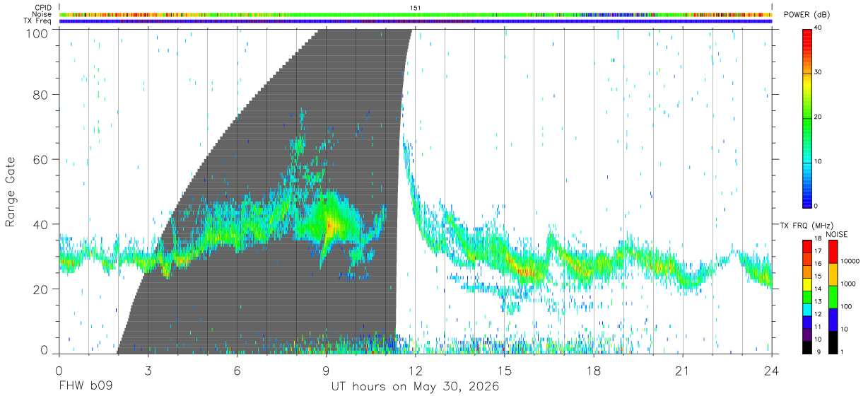Click the 40 tick on power scale
The image size is (868, 401).
coord(819,28)
